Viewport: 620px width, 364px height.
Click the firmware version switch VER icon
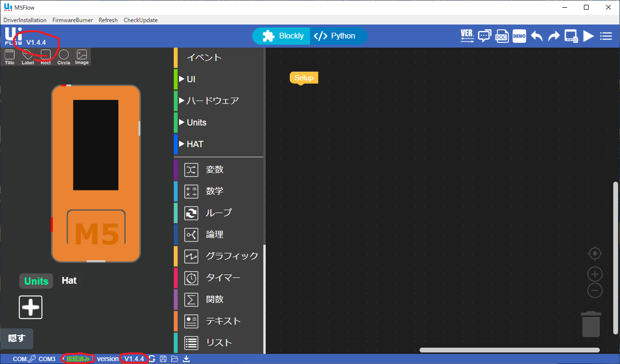click(x=466, y=36)
